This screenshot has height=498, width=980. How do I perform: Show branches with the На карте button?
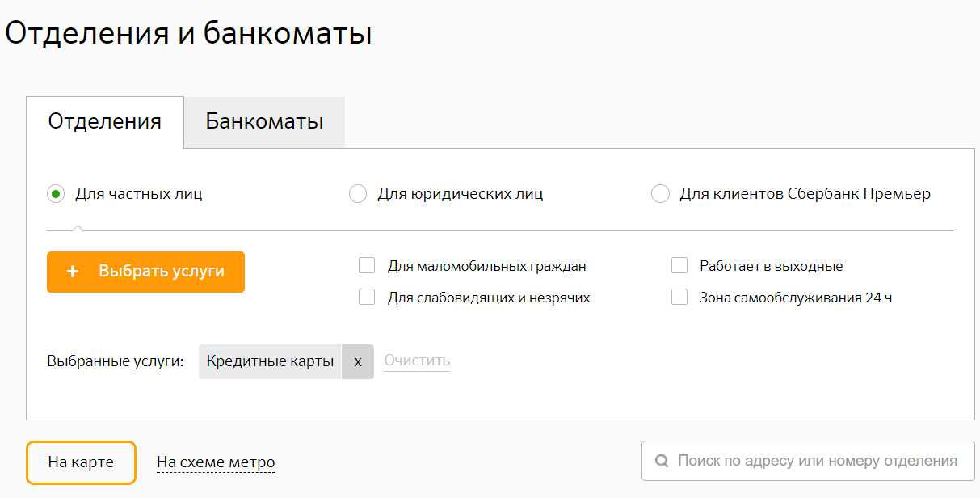[81, 462]
